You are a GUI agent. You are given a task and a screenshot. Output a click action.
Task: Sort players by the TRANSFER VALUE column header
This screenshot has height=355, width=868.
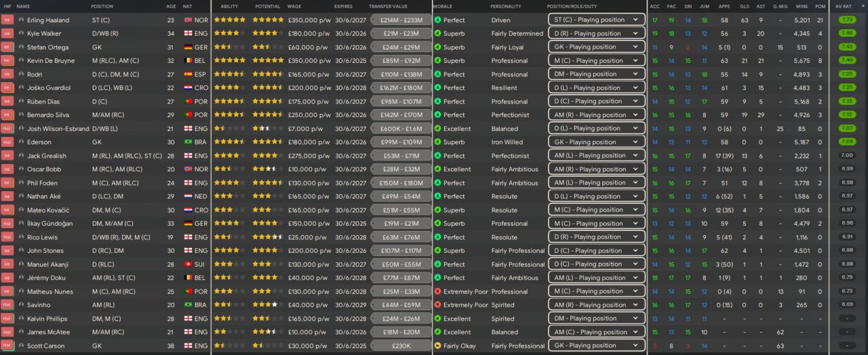(x=388, y=6)
